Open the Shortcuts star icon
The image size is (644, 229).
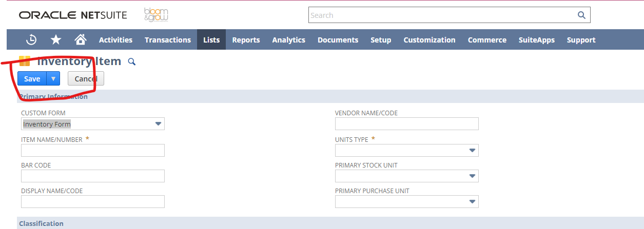click(x=56, y=39)
